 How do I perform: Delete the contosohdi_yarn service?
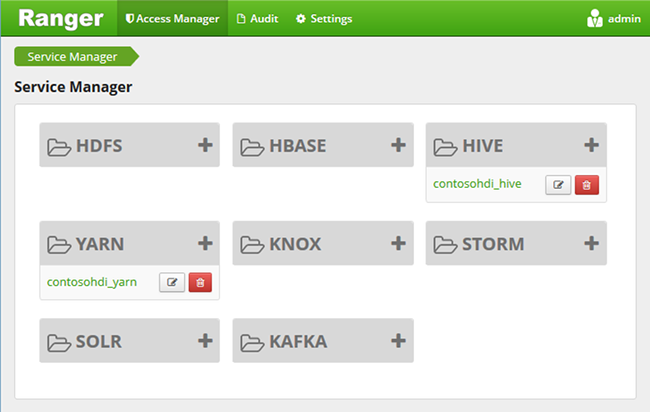point(200,283)
